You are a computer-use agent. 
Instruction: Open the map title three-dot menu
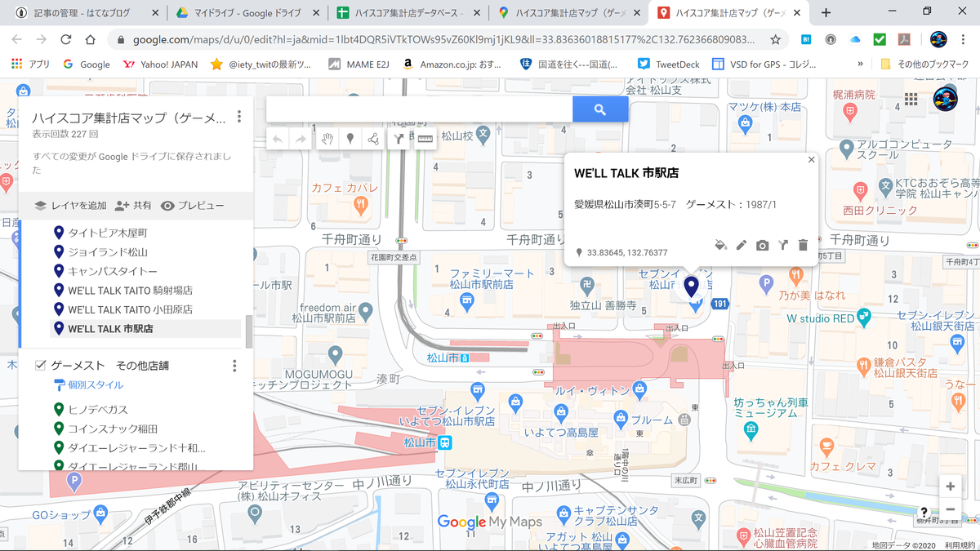click(239, 117)
